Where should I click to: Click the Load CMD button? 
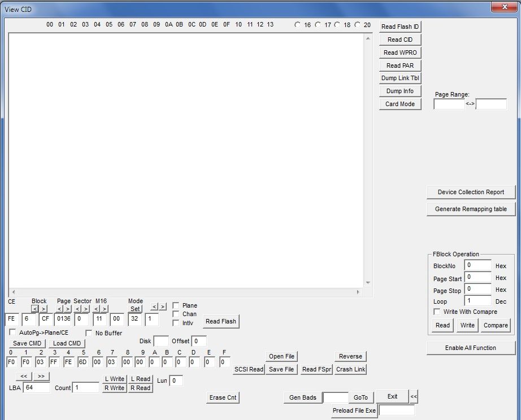tap(67, 343)
